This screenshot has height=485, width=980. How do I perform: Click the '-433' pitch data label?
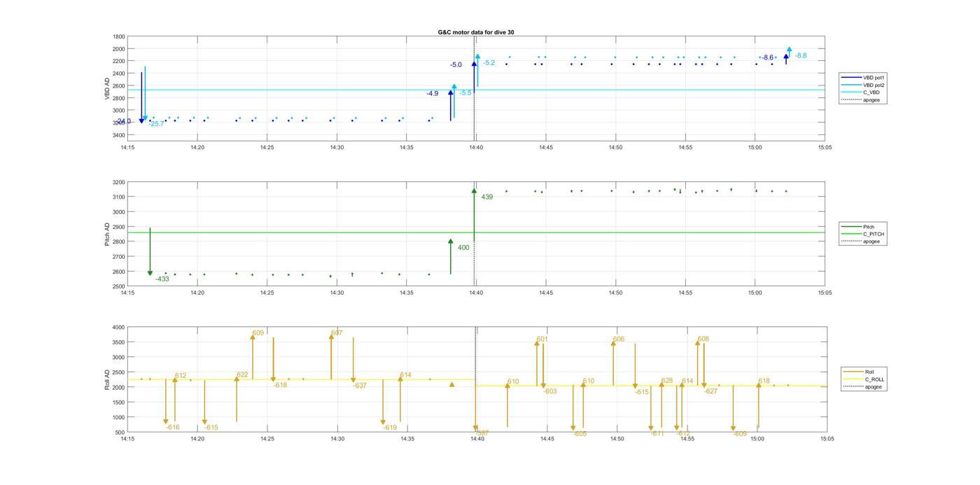tap(162, 279)
